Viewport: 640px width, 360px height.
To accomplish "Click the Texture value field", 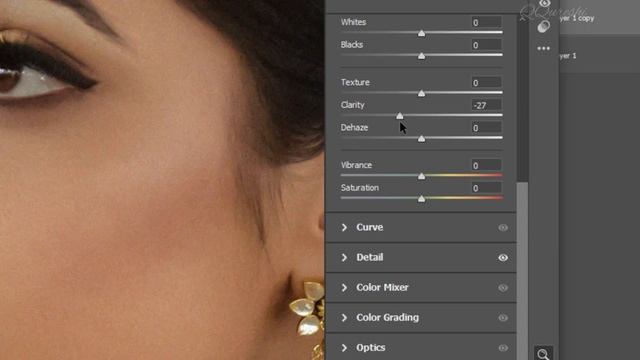I will (486, 82).
